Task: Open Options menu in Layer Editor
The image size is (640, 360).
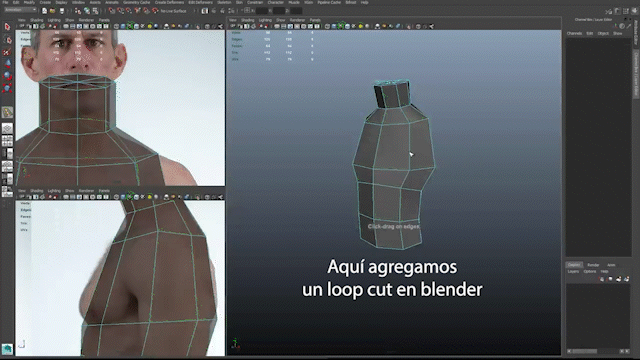Action: point(590,271)
